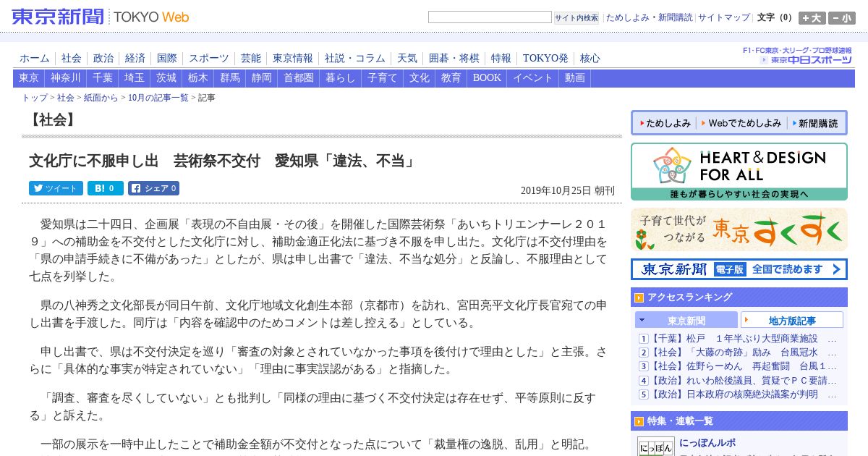The height and width of the screenshot is (456, 868).
Task: Open the 社説・コラム menu section
Action: 355,58
